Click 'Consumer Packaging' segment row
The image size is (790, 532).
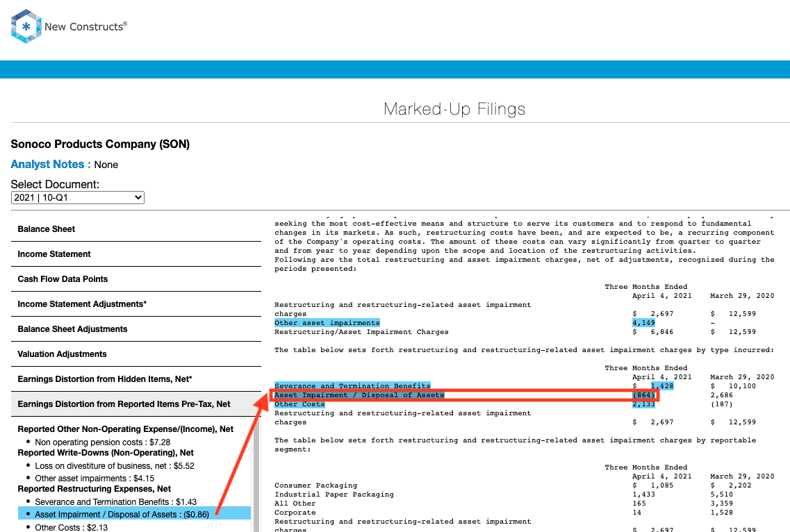tap(316, 485)
